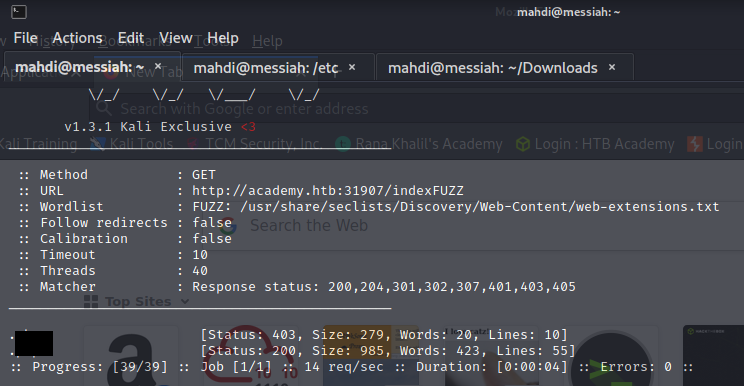Close the mahdi@messiah: ~ tab
This screenshot has width=744, height=386.
(x=158, y=66)
